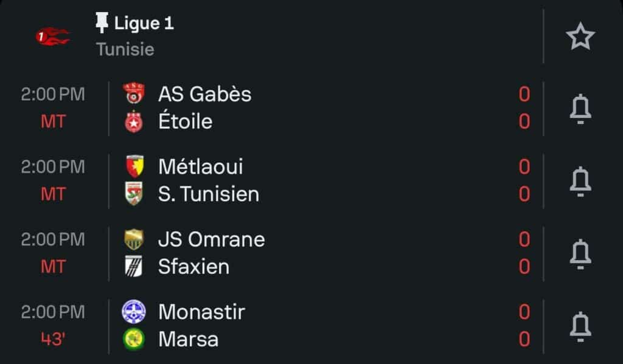Click the AS Gabès club crest
Viewport: 623px width, 364px height.
tap(133, 94)
